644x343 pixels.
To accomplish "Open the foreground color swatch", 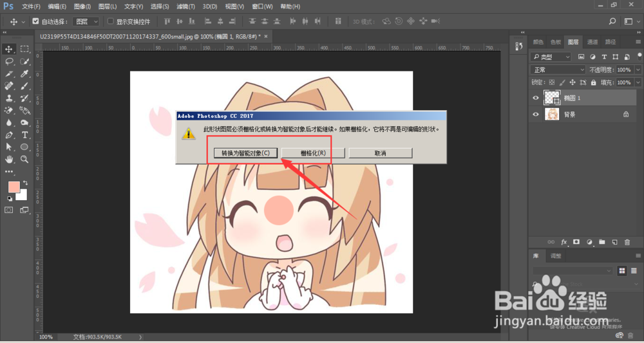I will 14,187.
